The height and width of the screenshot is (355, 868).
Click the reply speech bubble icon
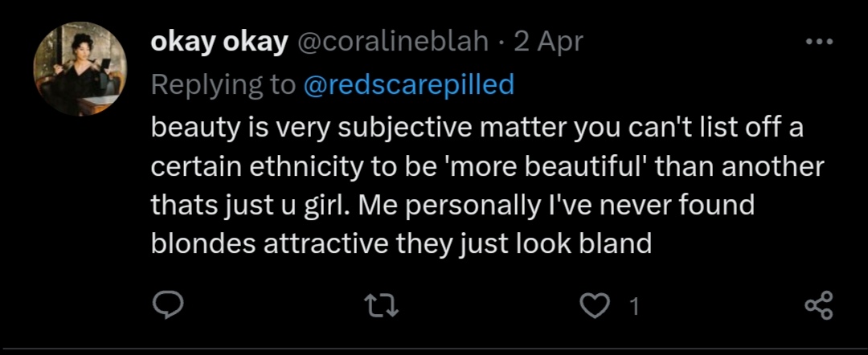coord(169,306)
